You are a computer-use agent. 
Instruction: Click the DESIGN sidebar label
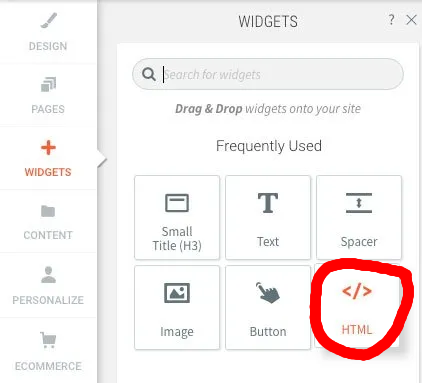point(48,46)
